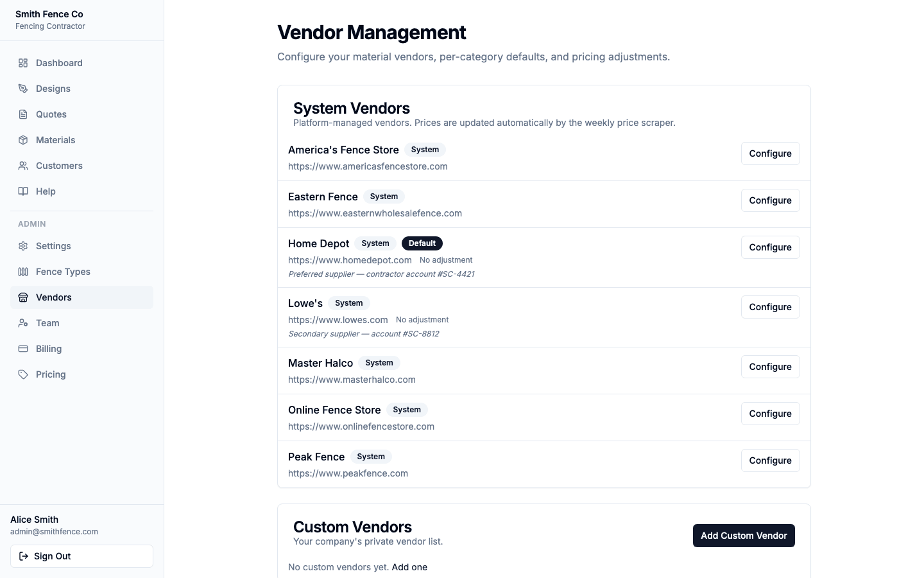This screenshot has height=578, width=924.
Task: Click the Pricing tag icon
Action: 23,374
